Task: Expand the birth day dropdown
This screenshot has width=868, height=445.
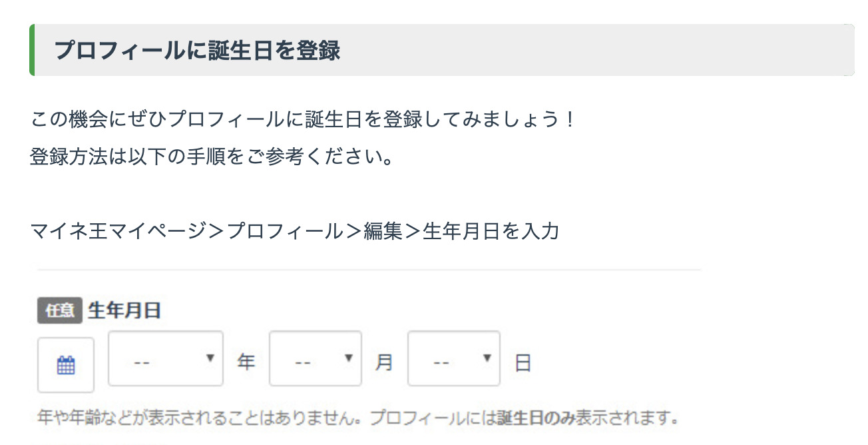Action: coord(453,358)
